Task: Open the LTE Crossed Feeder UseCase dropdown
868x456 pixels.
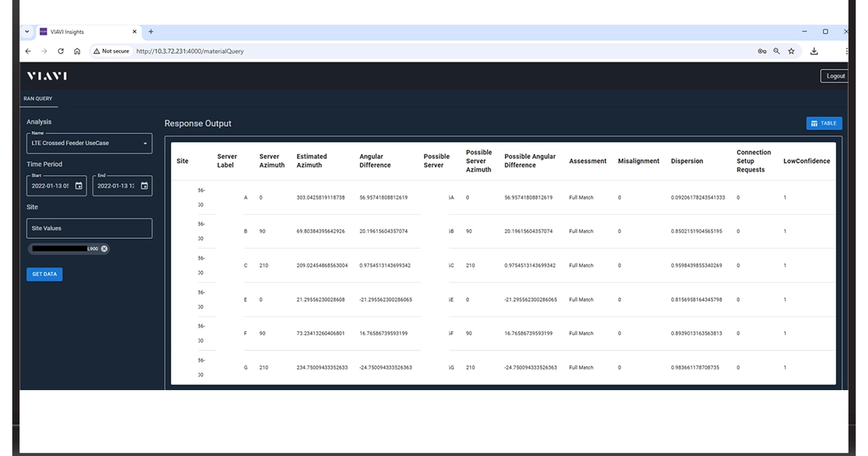Action: tap(145, 143)
